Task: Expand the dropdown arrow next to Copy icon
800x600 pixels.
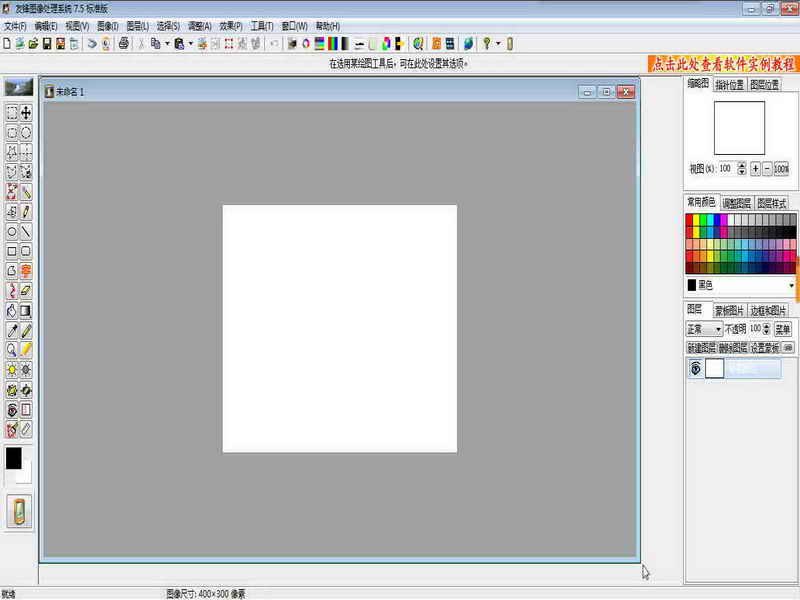Action: [x=167, y=44]
